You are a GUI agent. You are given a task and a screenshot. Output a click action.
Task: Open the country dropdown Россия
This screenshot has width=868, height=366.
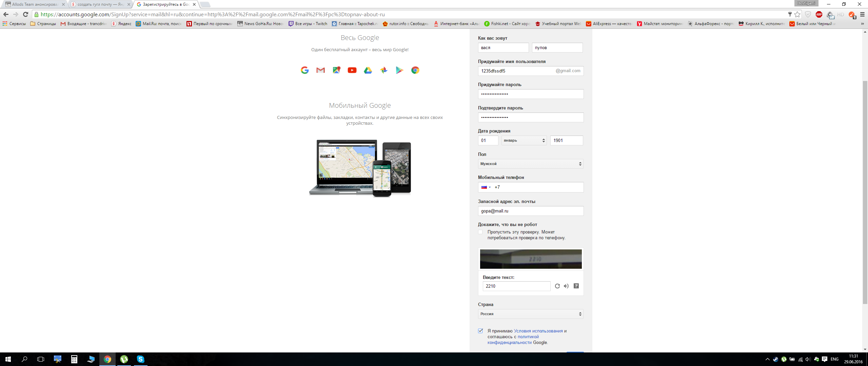click(x=531, y=314)
